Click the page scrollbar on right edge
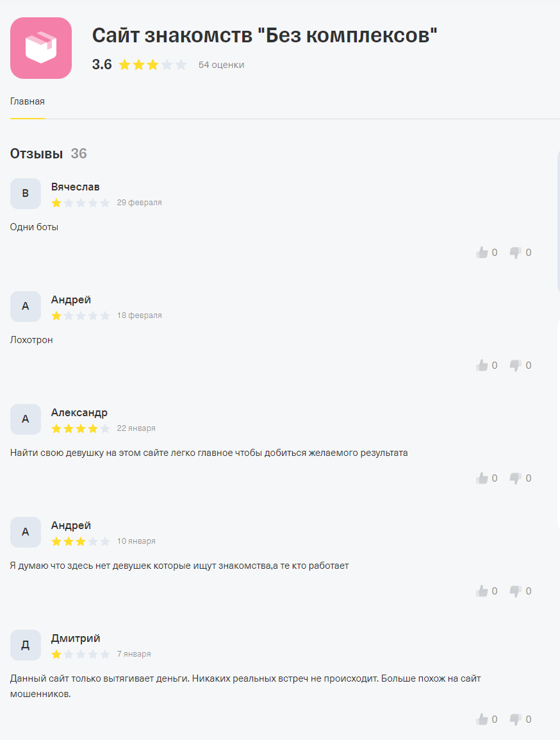Viewport: 560px width, 740px height. pos(558,218)
